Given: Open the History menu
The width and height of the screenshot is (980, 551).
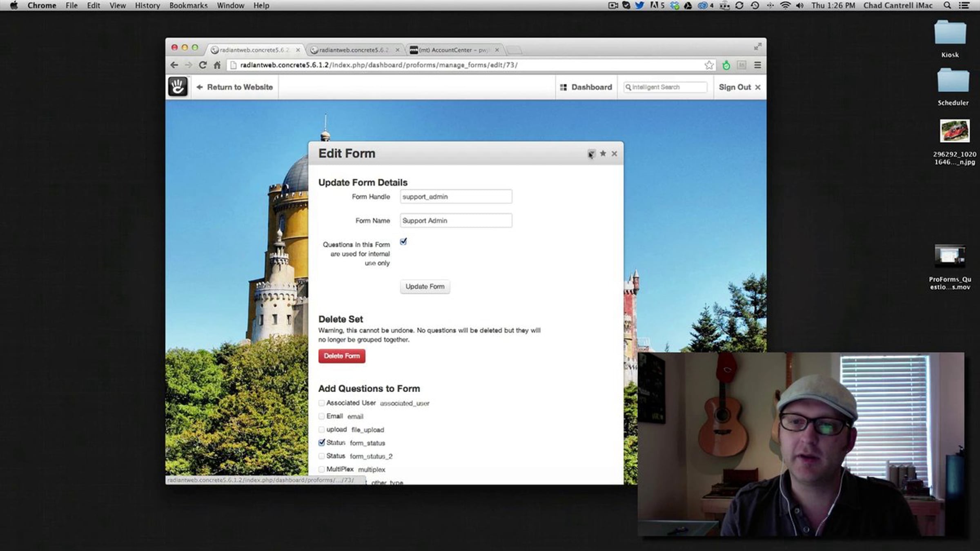Looking at the screenshot, I should tap(147, 5).
